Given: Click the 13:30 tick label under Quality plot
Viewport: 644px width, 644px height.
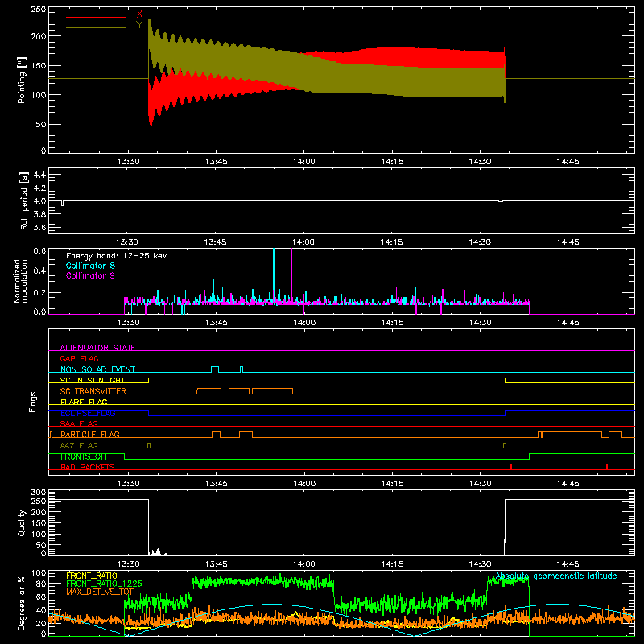Looking at the screenshot, I should [x=128, y=564].
